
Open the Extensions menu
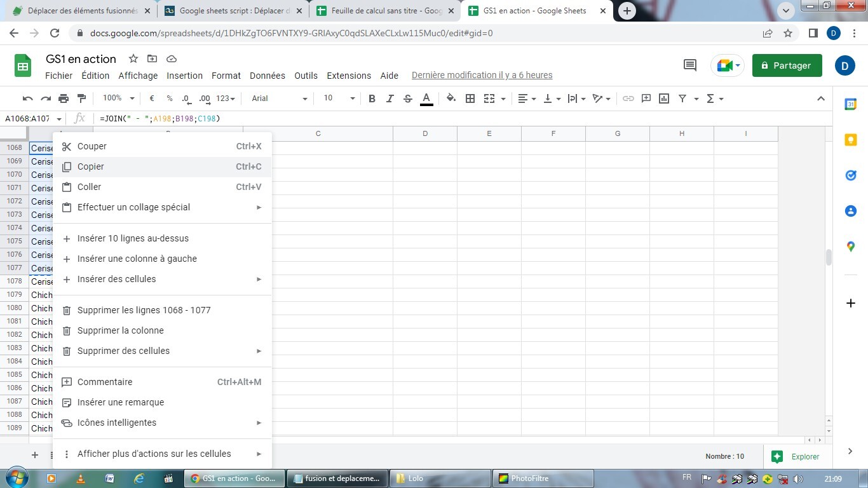click(349, 76)
